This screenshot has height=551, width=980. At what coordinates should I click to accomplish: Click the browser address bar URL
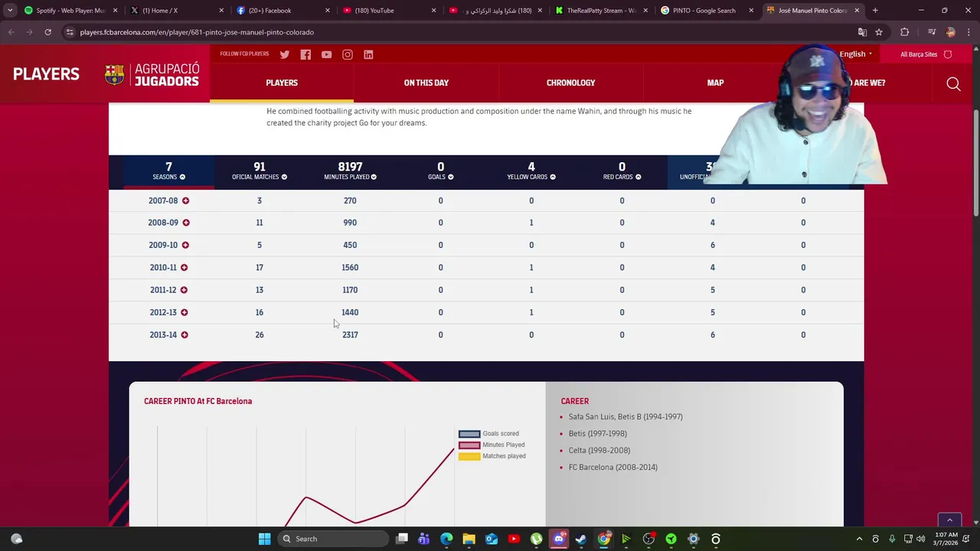coord(197,32)
